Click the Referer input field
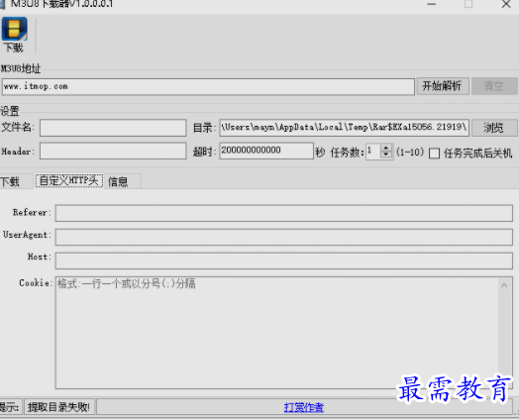The height and width of the screenshot is (420, 519). (x=284, y=213)
